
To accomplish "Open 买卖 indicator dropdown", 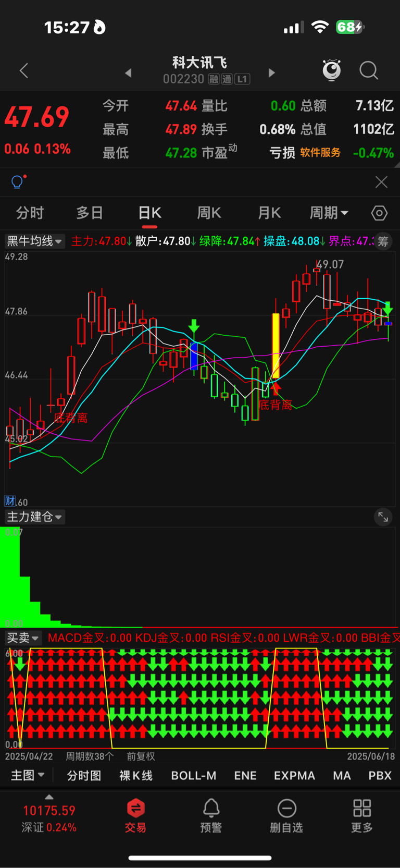I will (x=23, y=638).
